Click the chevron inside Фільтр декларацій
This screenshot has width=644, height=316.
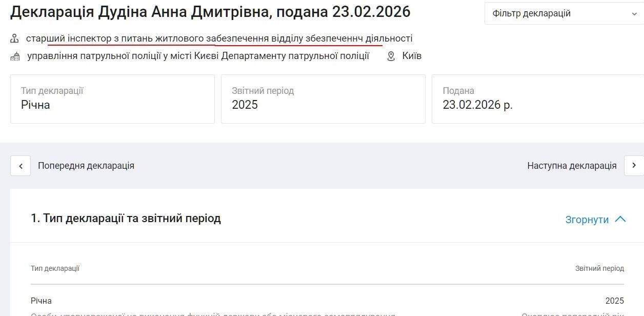tap(634, 14)
